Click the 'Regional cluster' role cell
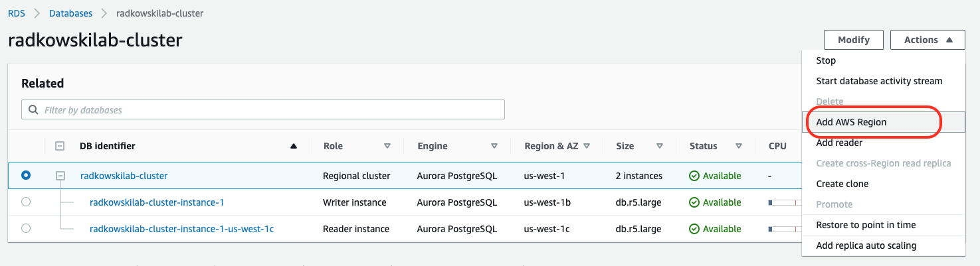 (357, 176)
